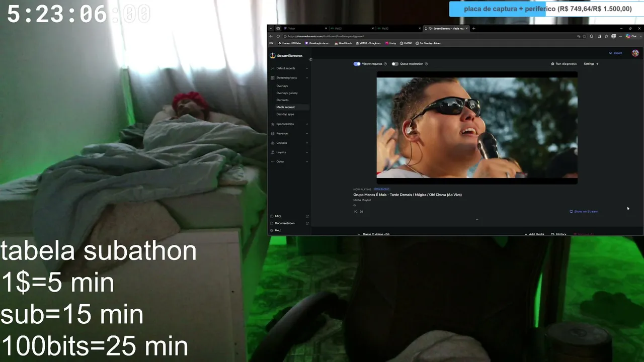This screenshot has height=362, width=644.
Task: Bookmark this page with the star icon
Action: (585, 36)
